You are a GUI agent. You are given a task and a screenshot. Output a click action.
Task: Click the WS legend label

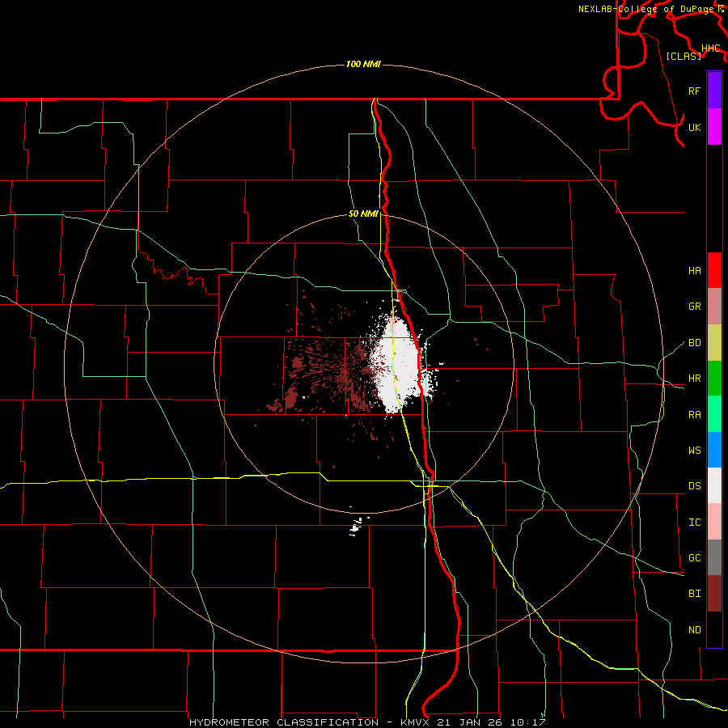click(695, 451)
